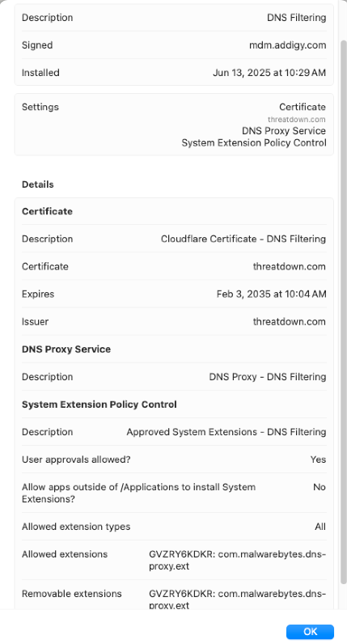Click 'Certificate' value in the Settings summary
This screenshot has height=644, width=347.
[303, 107]
